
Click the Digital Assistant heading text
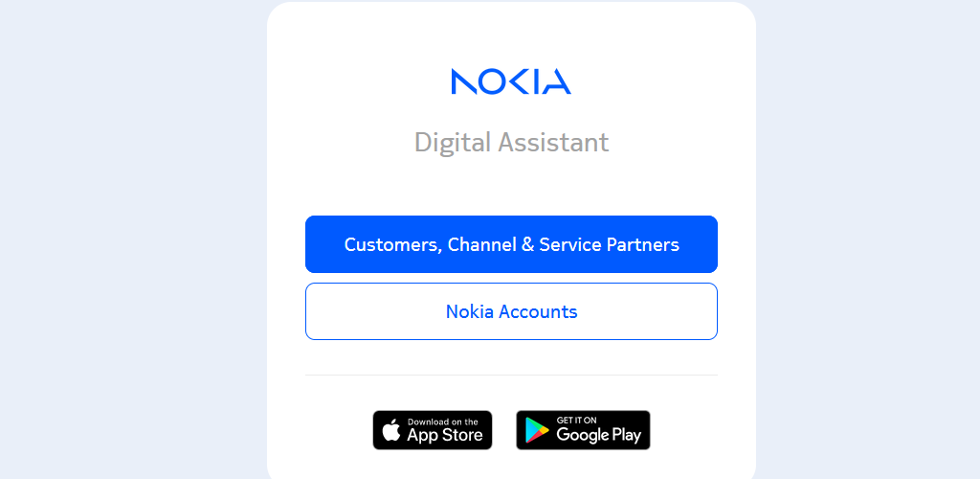(x=511, y=142)
